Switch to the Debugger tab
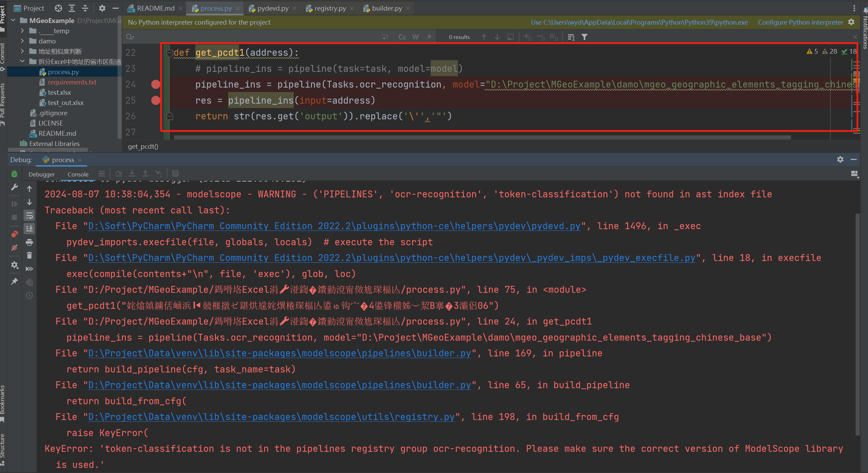Image resolution: width=868 pixels, height=473 pixels. (x=42, y=174)
